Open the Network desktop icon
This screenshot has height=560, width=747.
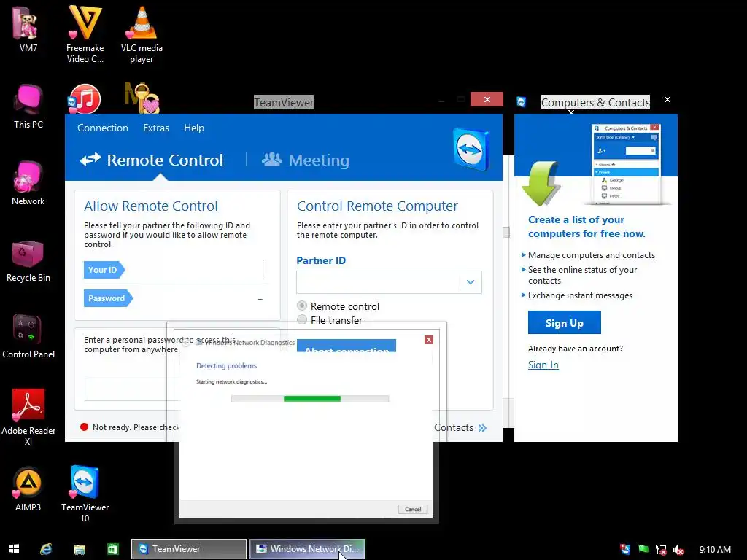[28, 182]
